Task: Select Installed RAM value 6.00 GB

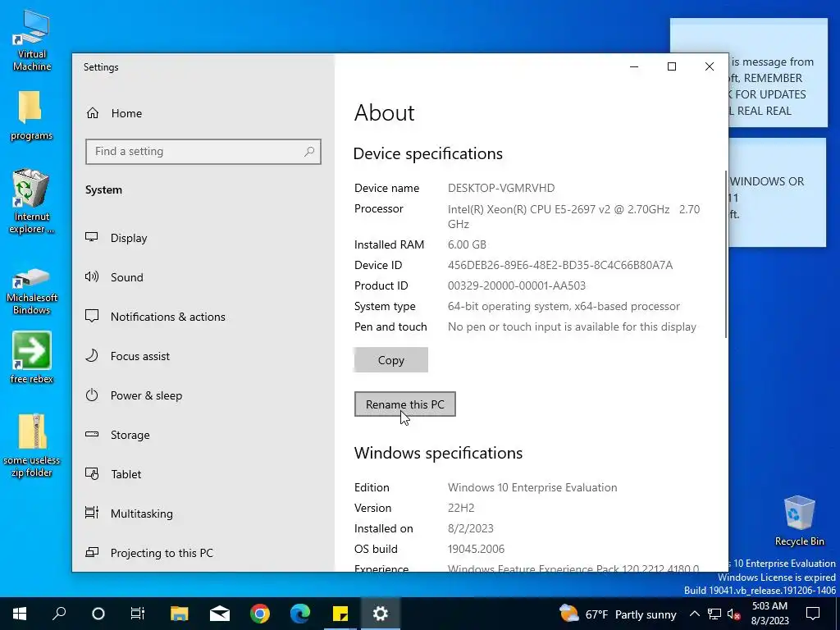Action: pyautogui.click(x=467, y=244)
